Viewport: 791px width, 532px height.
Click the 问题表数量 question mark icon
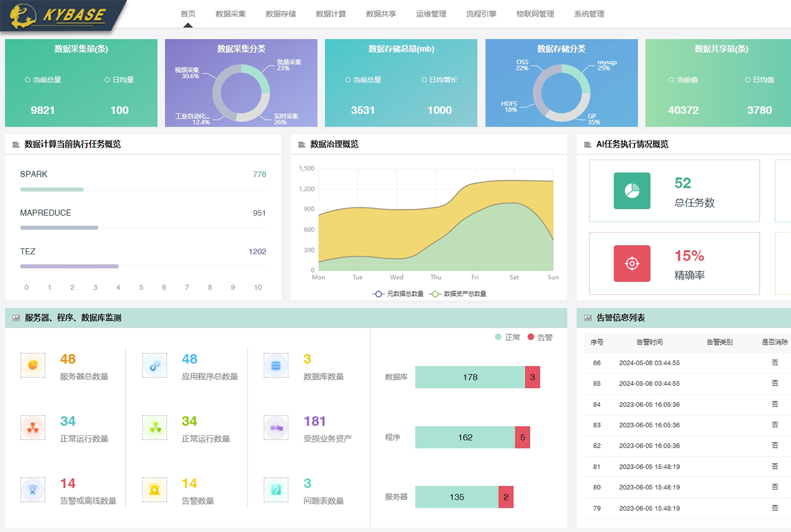point(276,490)
